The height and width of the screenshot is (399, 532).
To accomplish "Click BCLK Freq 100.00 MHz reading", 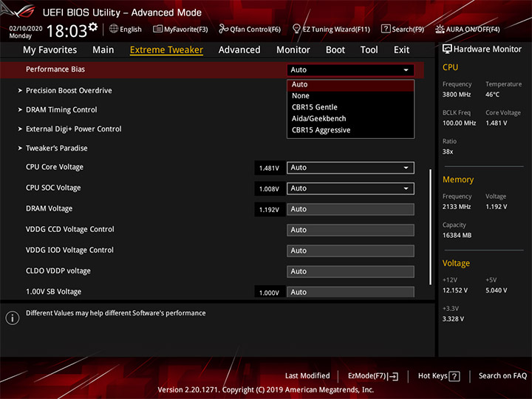I will coord(459,123).
